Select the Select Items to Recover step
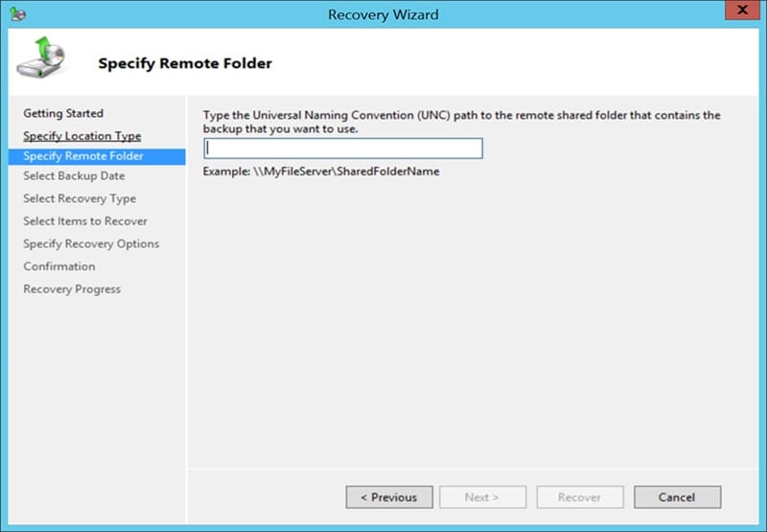The height and width of the screenshot is (532, 767). coord(85,221)
